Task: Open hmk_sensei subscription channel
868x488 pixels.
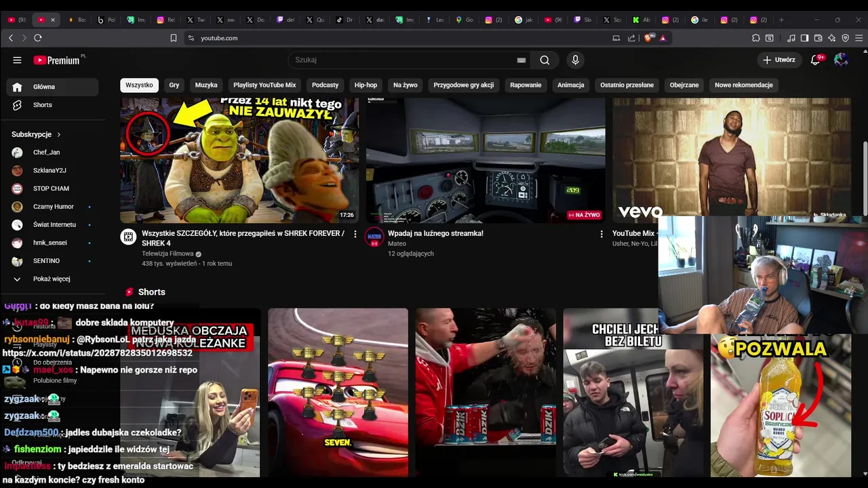Action: point(52,243)
